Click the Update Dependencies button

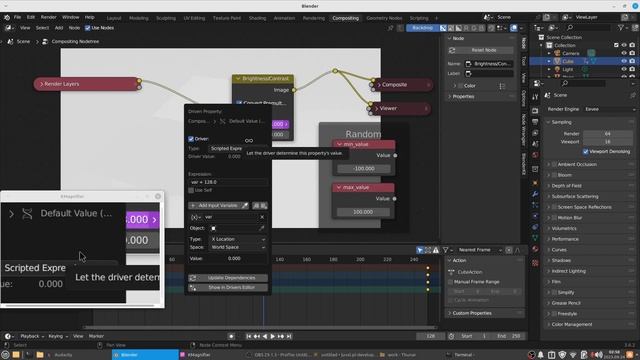point(228,278)
